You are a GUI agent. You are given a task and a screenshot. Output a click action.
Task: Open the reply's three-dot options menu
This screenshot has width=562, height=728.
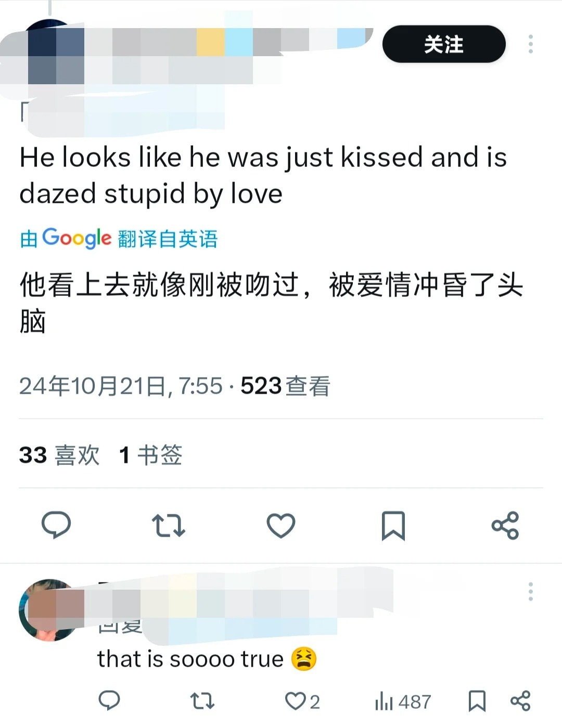click(x=530, y=592)
